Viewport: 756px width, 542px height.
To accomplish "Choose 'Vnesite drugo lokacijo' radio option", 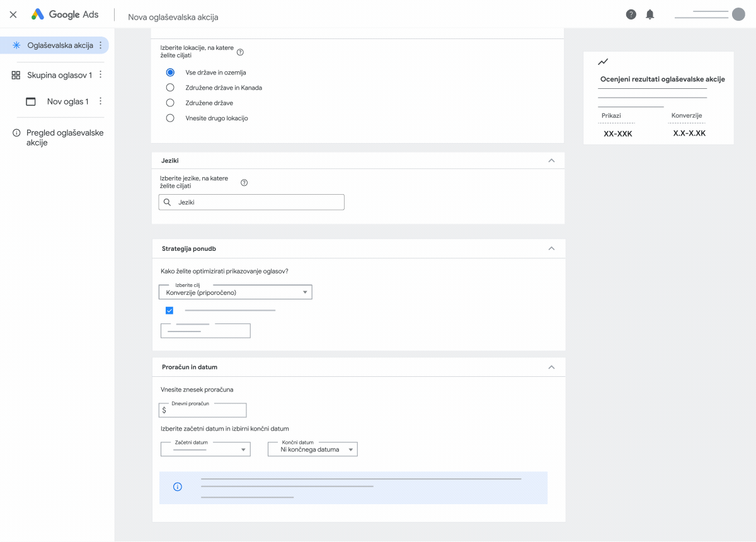I will click(170, 118).
